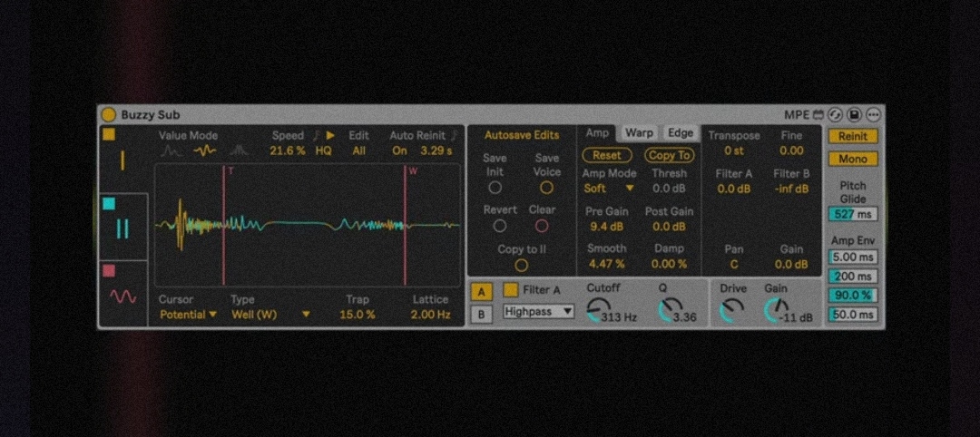
Task: Open the Cursor Potential dropdown
Action: [188, 315]
